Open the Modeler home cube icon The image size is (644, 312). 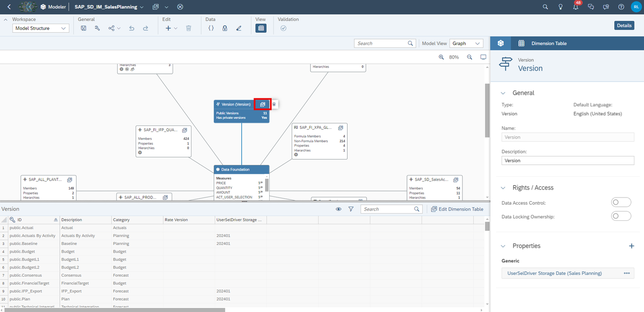[x=43, y=7]
